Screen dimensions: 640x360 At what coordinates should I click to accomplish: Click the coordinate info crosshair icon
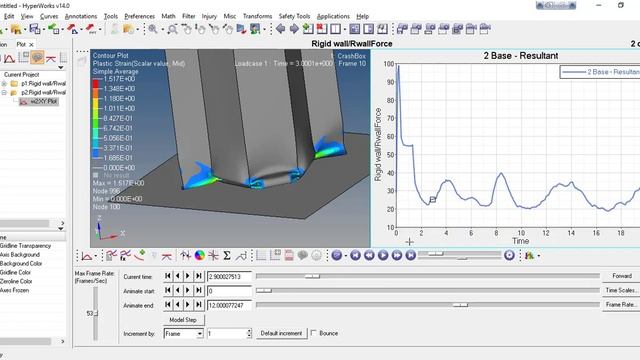pyautogui.click(x=213, y=256)
